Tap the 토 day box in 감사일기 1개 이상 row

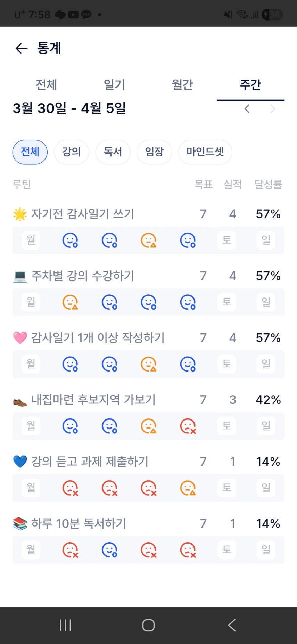pos(227,364)
